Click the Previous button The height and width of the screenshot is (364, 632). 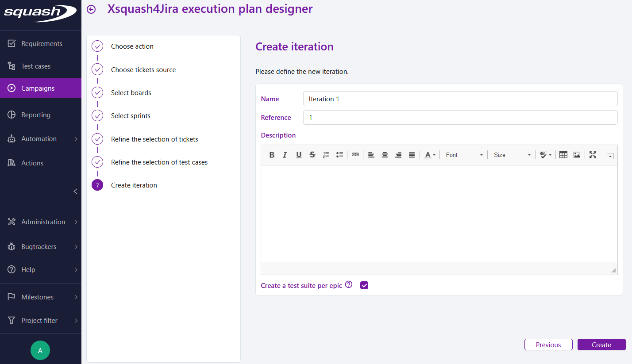[x=548, y=345]
